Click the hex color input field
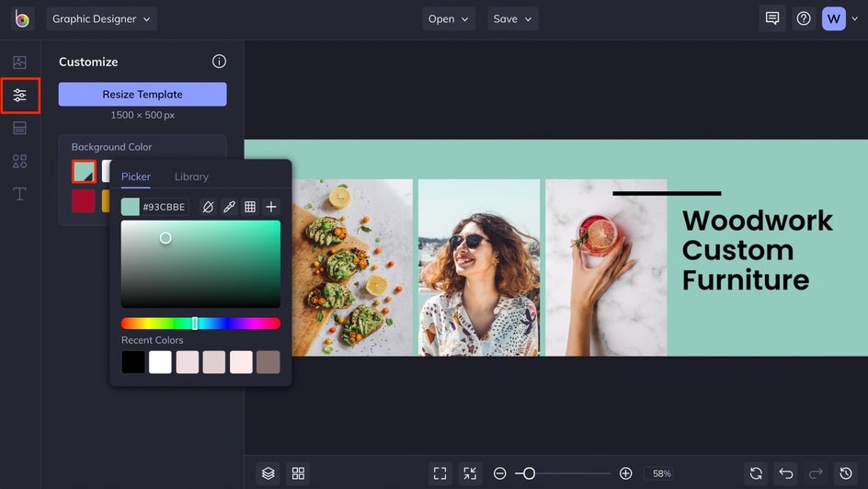 tap(164, 207)
